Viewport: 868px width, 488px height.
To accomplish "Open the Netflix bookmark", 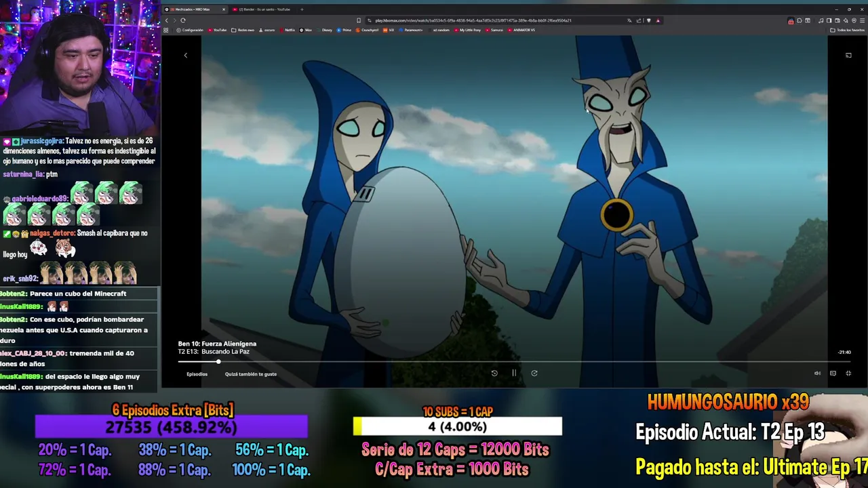I will pyautogui.click(x=287, y=30).
